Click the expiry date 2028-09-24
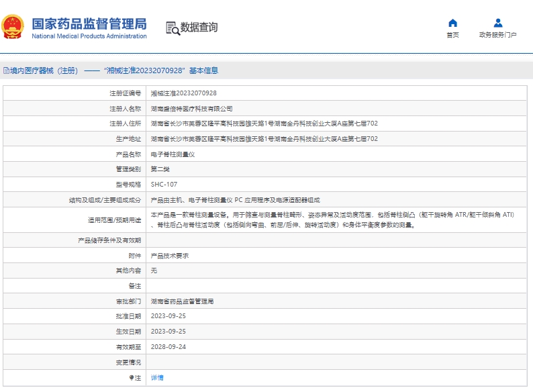The image size is (533, 392). pos(168,347)
